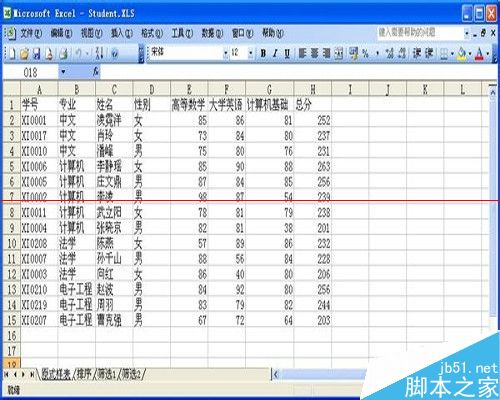Restore the workbook window in menu bar
Viewport: 500px width, 400px height.
click(x=483, y=33)
